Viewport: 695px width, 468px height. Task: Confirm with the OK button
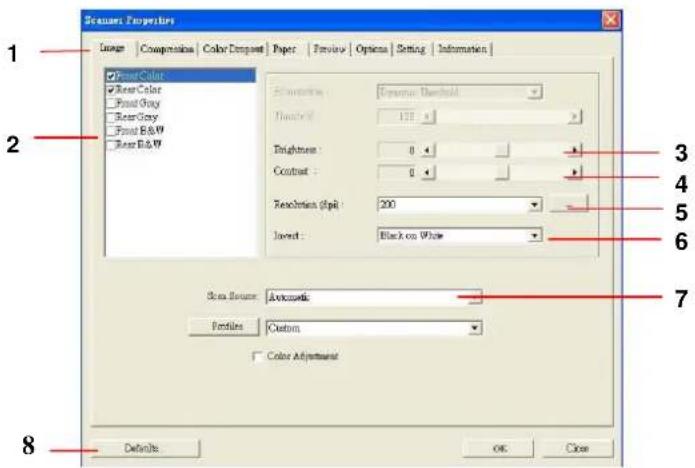(x=499, y=448)
